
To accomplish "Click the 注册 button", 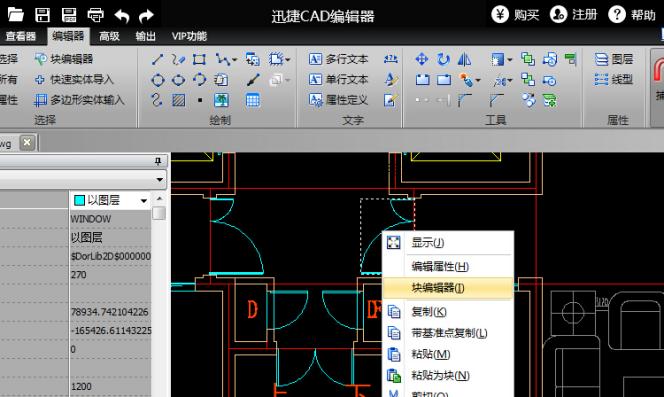I will pyautogui.click(x=574, y=15).
